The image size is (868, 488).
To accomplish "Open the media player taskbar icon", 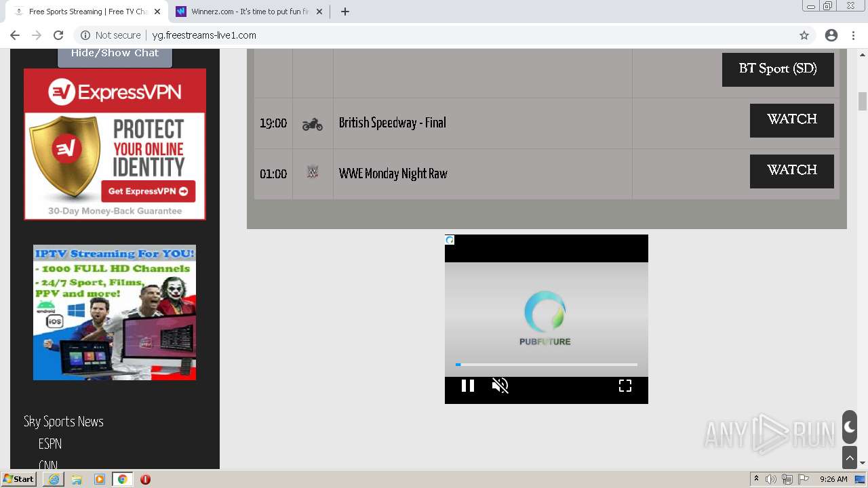I will point(100,479).
